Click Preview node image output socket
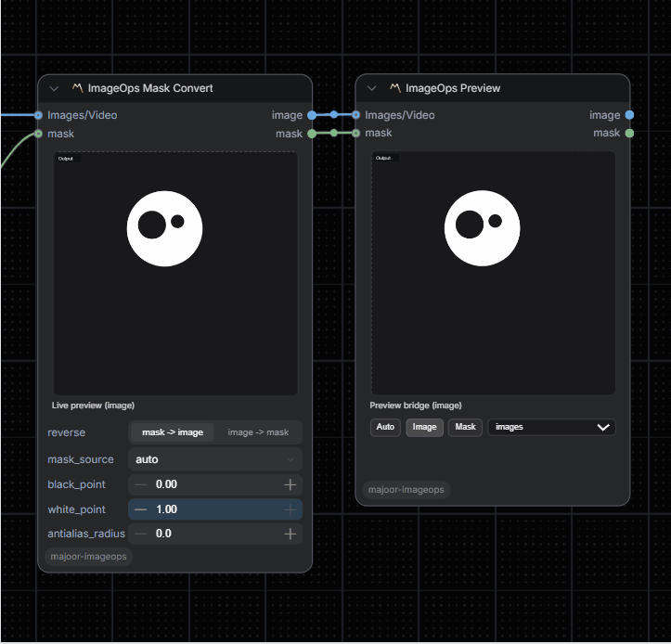Image resolution: width=671 pixels, height=644 pixels. (629, 115)
